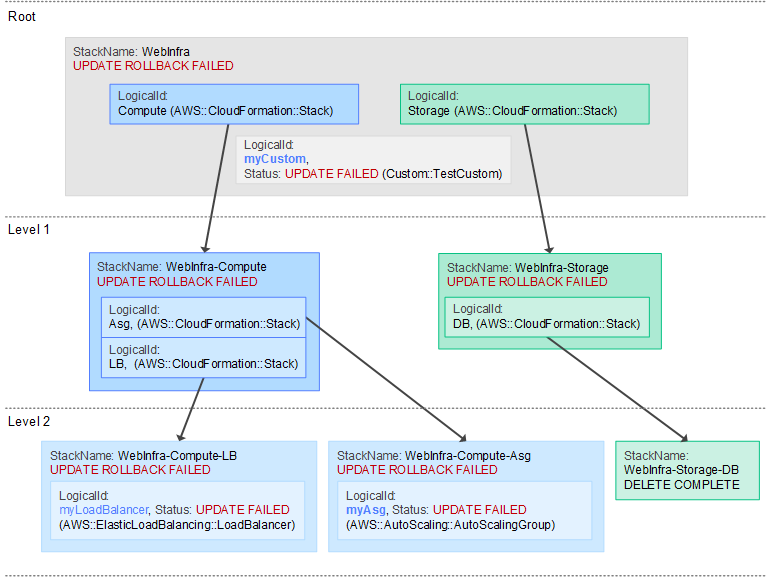Open the myLoadBalancer resource link
767x577 pixels.
pos(102,510)
